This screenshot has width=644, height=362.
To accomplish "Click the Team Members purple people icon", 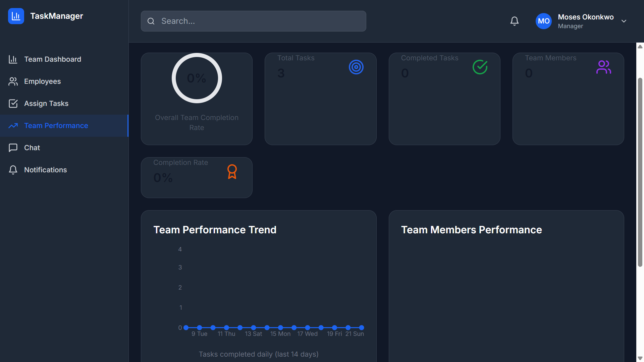I will 604,67.
